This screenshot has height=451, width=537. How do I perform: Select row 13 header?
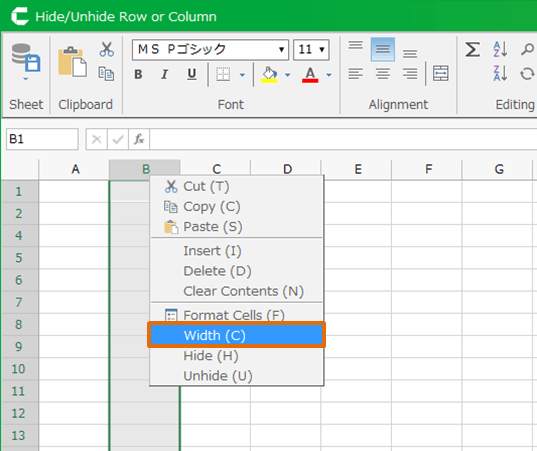tap(20, 436)
